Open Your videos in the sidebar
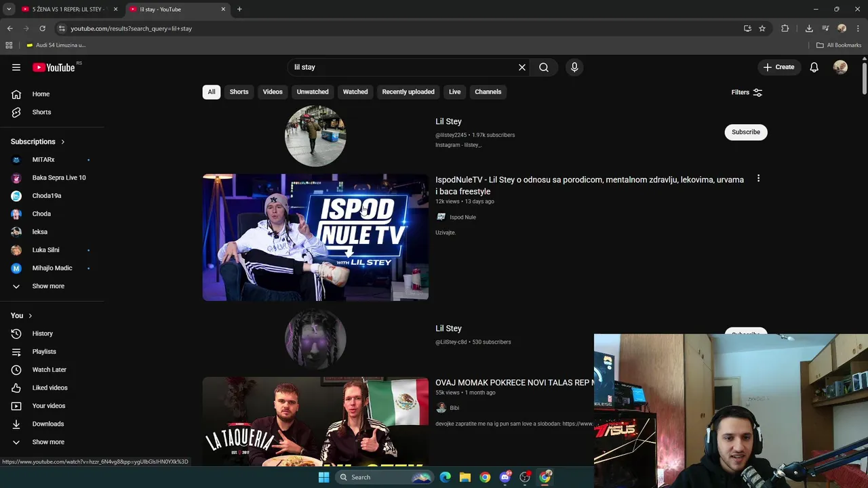The image size is (868, 488). click(x=52, y=406)
